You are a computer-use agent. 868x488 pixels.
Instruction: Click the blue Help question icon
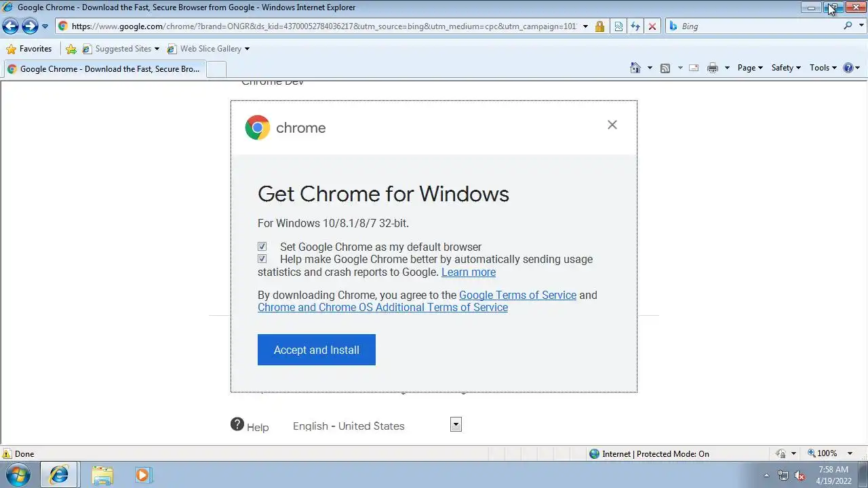coord(848,68)
